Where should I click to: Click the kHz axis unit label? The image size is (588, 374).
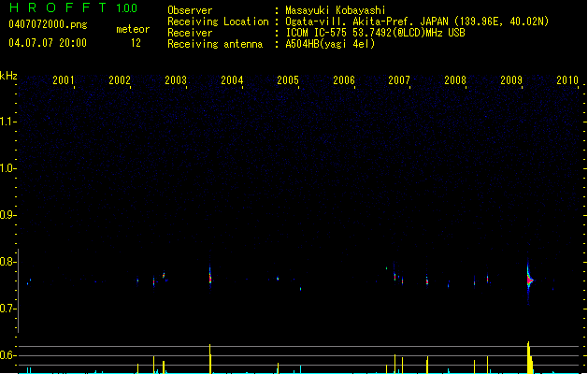[8, 76]
